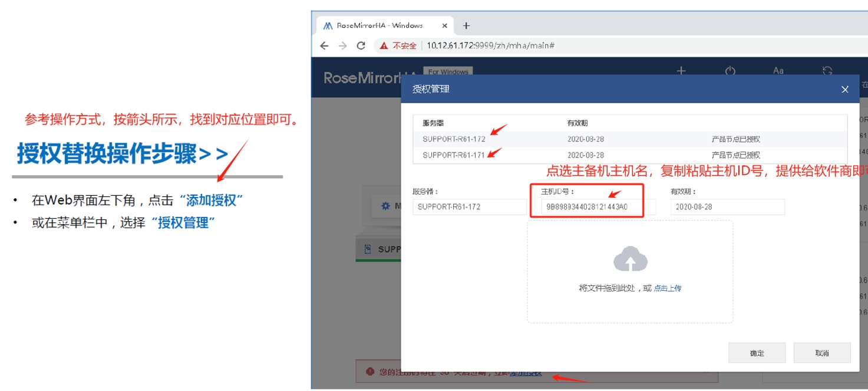Click the power icon in RoseMirrorHA header
The height and width of the screenshot is (391, 868).
click(730, 71)
